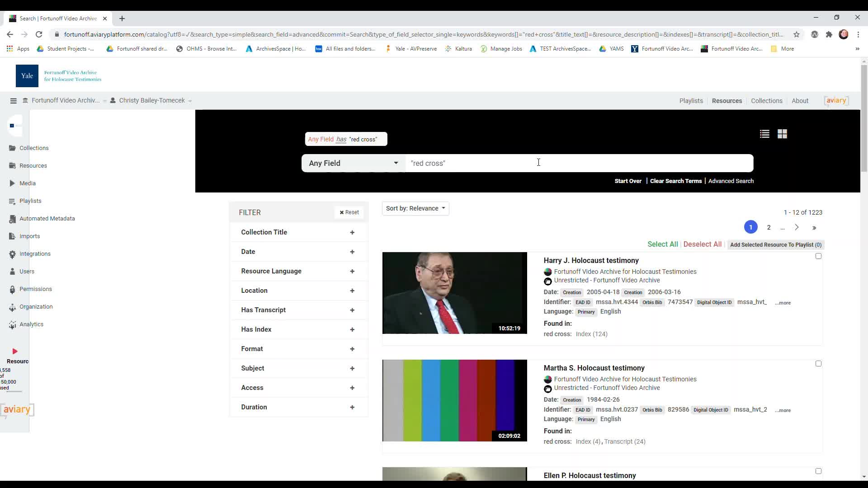This screenshot has height=488, width=868.
Task: Click the Yale logo
Action: [x=27, y=76]
